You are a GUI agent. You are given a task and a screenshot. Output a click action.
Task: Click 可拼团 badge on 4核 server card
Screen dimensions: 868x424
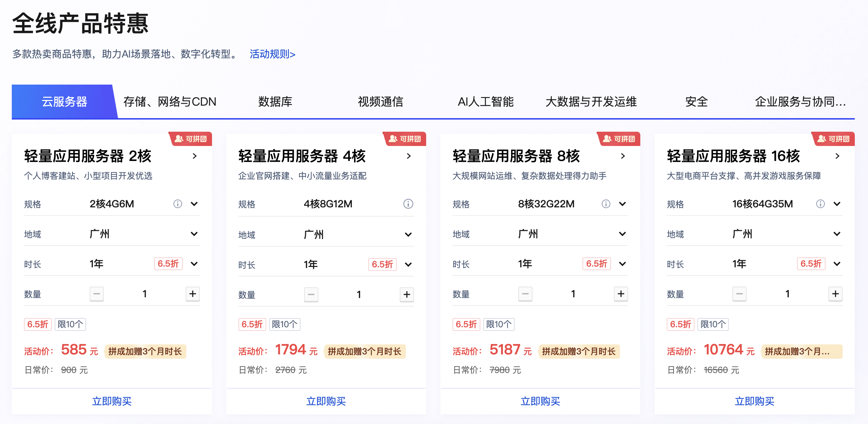click(x=405, y=139)
